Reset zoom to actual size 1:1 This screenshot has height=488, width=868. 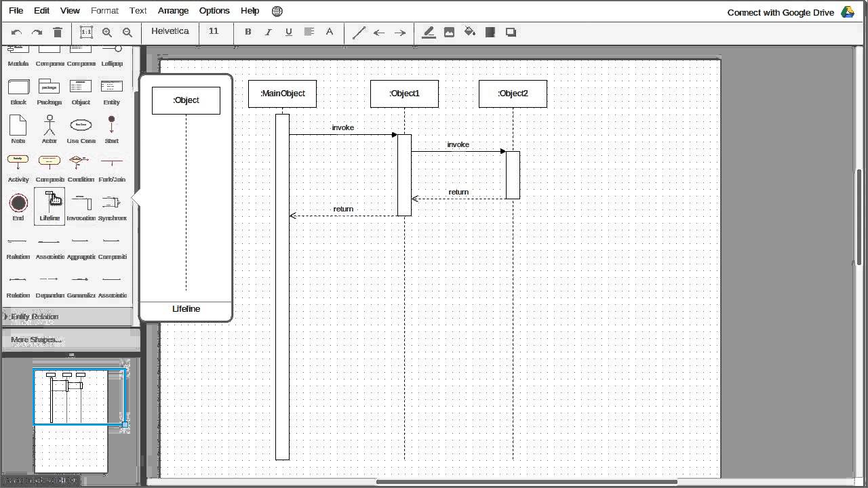(x=86, y=32)
